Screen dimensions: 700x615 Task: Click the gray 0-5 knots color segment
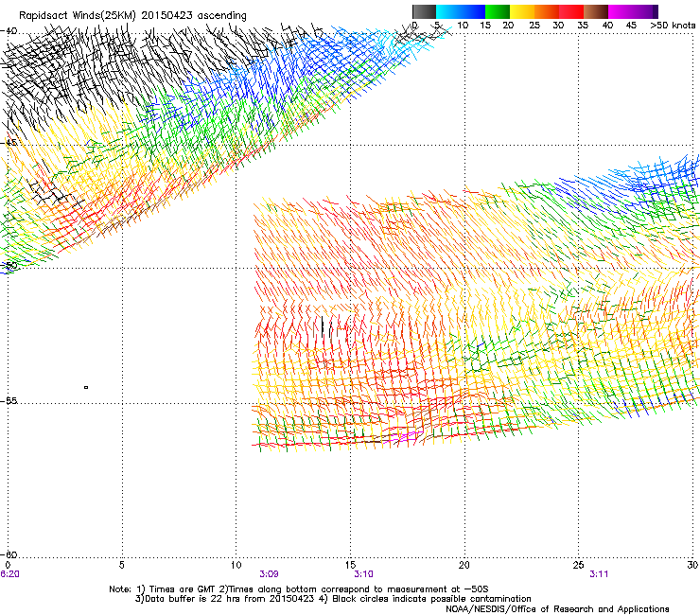tap(424, 11)
